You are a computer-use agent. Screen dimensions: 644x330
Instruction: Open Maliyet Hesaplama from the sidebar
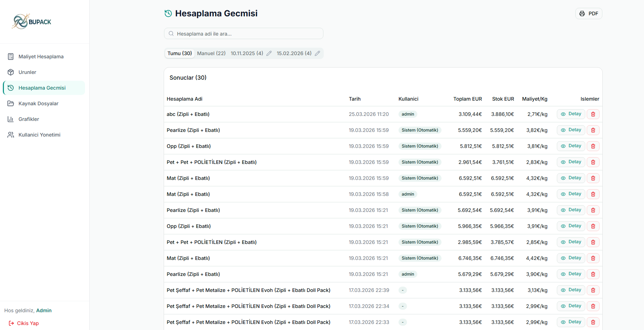click(x=41, y=57)
